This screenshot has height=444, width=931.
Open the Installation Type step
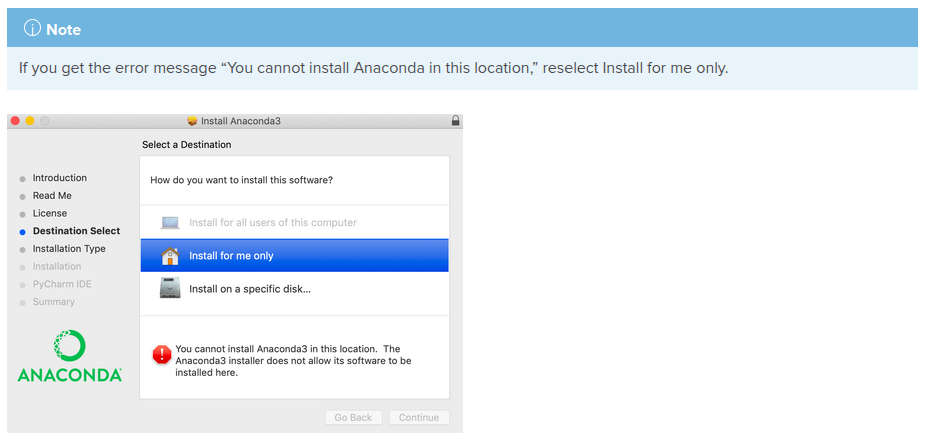click(69, 249)
